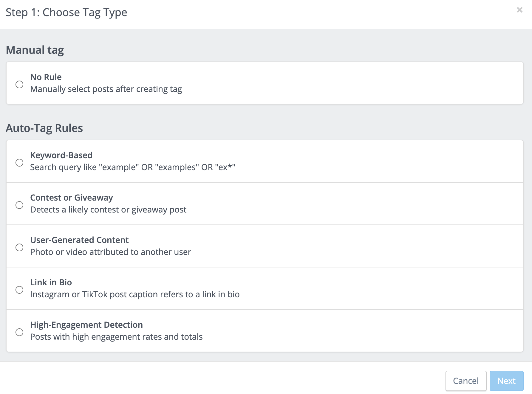532x394 pixels.
Task: Click the Contest or Giveaway label text
Action: click(71, 198)
